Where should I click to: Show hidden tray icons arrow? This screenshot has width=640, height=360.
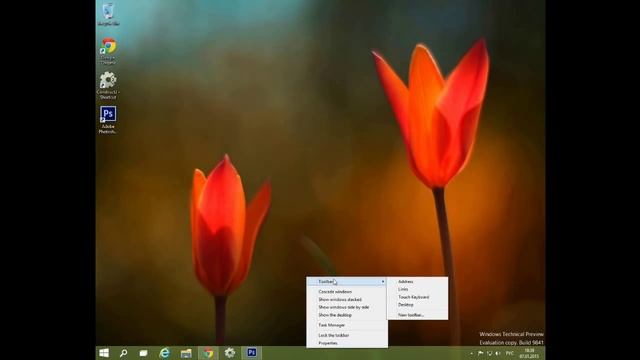tap(471, 353)
